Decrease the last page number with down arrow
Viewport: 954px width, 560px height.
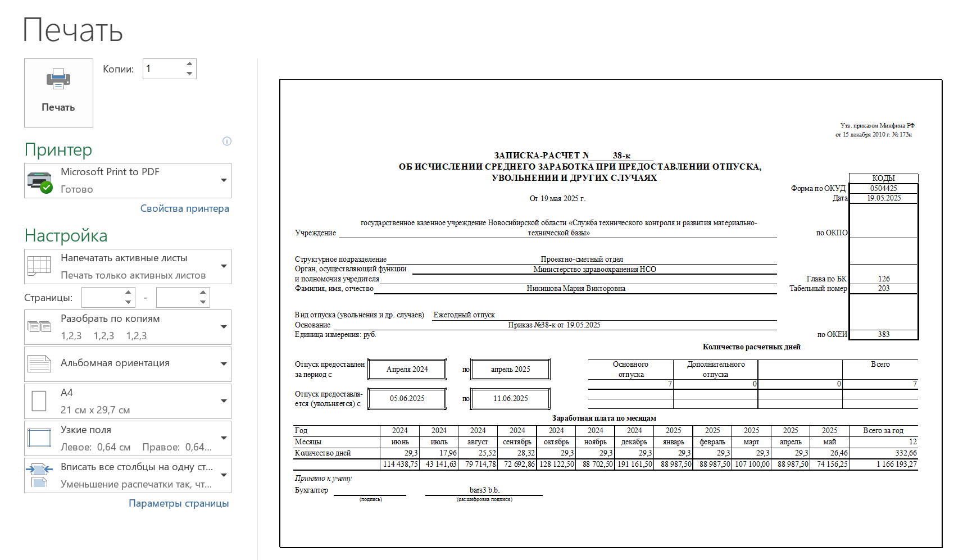[203, 302]
